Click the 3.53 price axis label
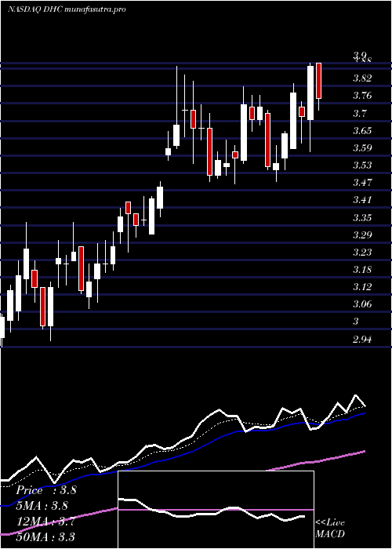The image size is (392, 549). 362,165
